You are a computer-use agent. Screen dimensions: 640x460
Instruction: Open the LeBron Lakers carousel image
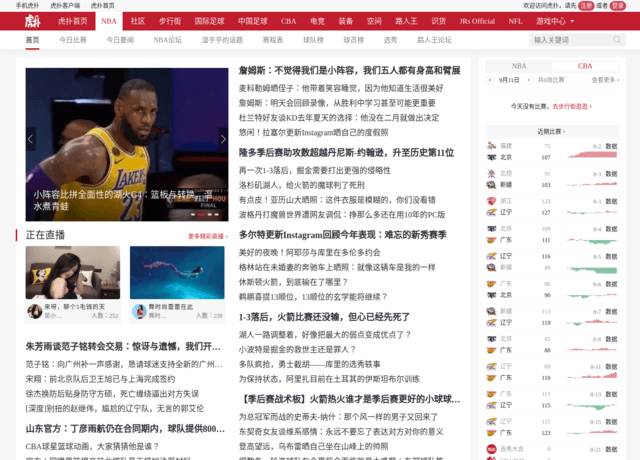click(127, 144)
